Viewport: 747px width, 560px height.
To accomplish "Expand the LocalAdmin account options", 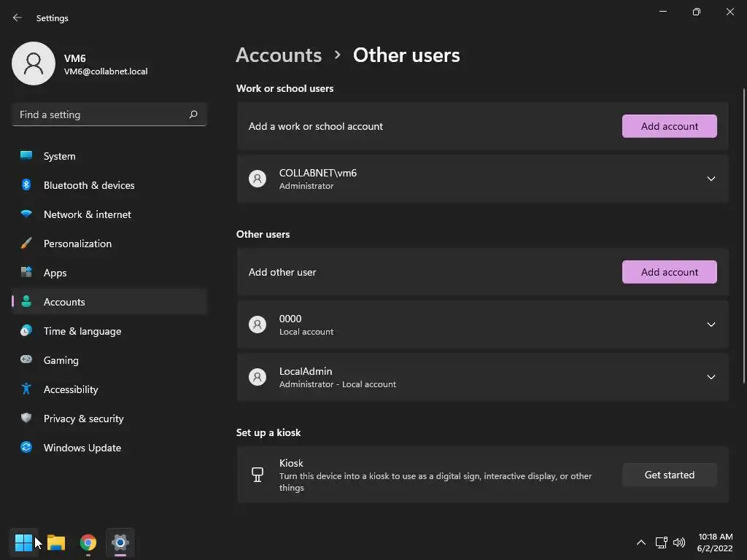I will (x=711, y=377).
